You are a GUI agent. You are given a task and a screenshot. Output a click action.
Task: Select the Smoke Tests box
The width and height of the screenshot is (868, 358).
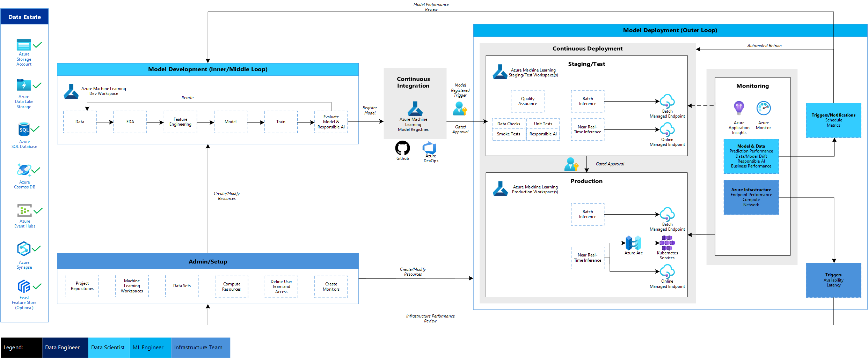click(x=509, y=135)
